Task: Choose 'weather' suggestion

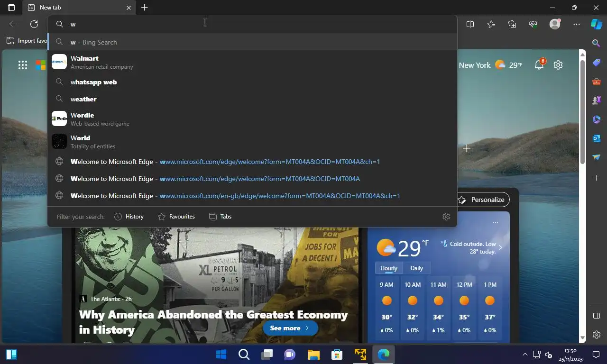Action: click(252, 99)
